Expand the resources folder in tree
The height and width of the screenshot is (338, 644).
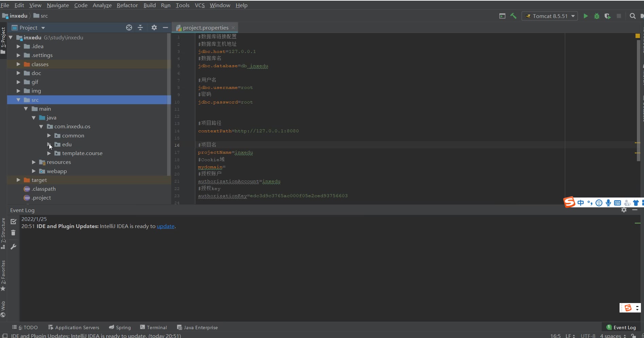34,162
